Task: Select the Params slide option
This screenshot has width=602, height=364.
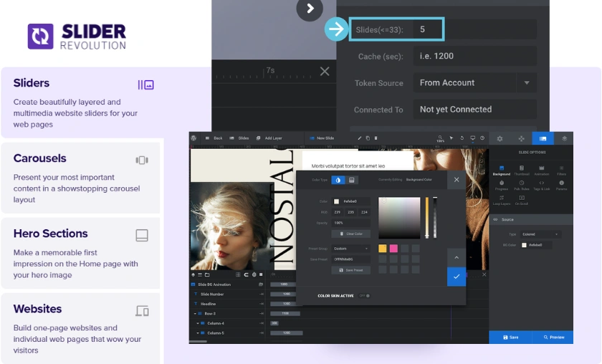Action: (561, 186)
